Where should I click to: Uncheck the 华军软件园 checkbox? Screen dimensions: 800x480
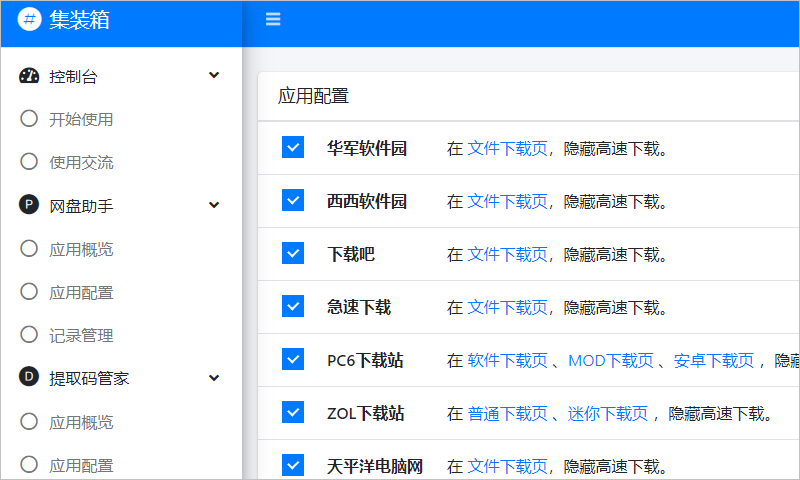pyautogui.click(x=293, y=147)
